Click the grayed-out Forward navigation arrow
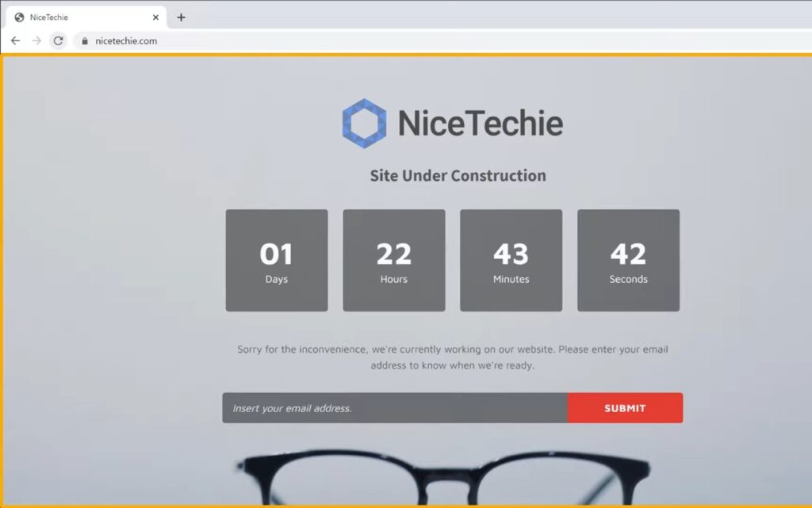 (36, 40)
